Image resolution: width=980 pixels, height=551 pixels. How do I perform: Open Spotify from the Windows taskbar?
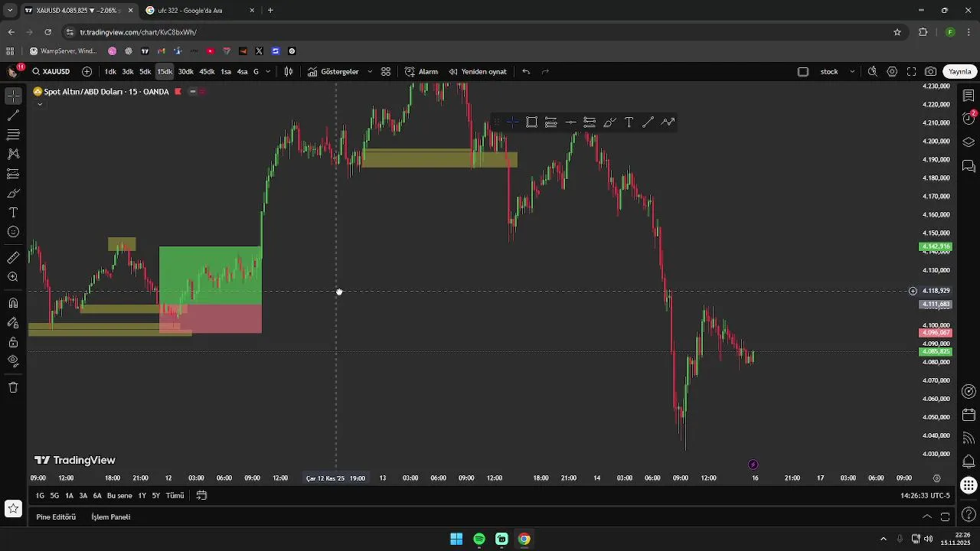coord(479,539)
